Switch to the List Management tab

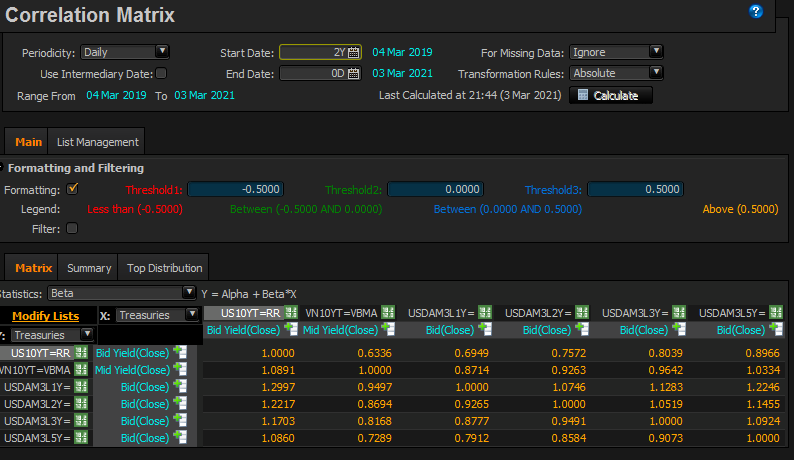(97, 143)
